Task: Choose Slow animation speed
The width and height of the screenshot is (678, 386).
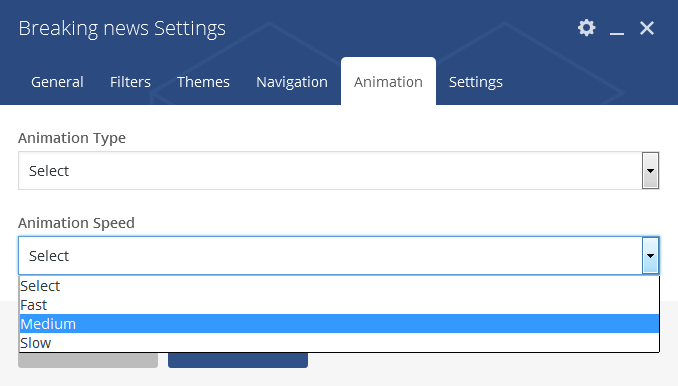Action: [x=339, y=343]
